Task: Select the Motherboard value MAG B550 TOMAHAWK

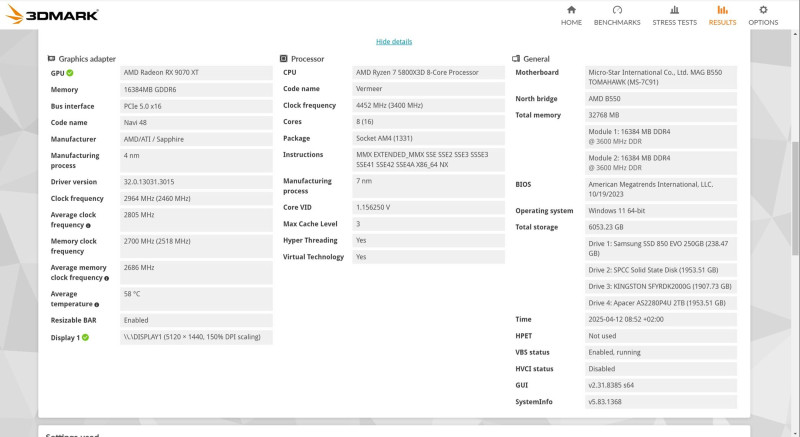Action: point(661,78)
